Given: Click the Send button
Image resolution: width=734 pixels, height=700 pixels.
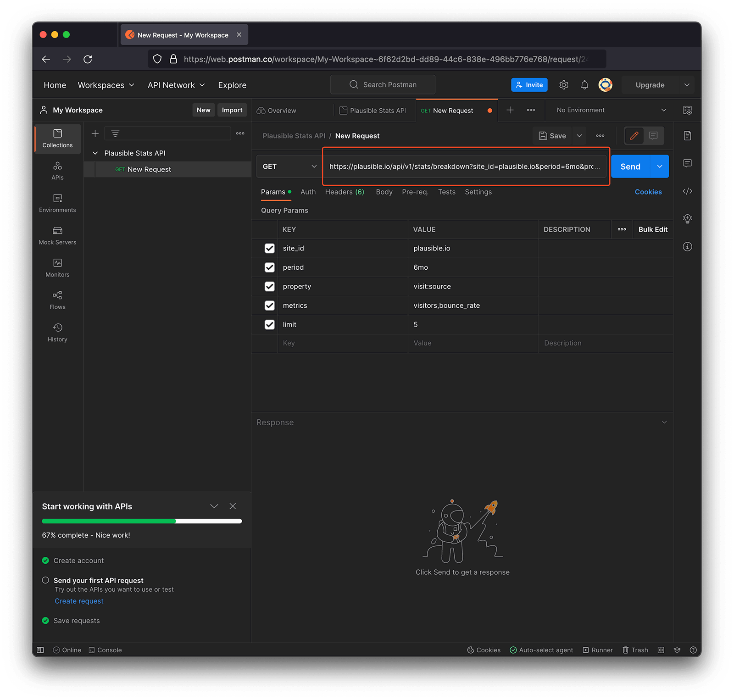Looking at the screenshot, I should tap(630, 167).
